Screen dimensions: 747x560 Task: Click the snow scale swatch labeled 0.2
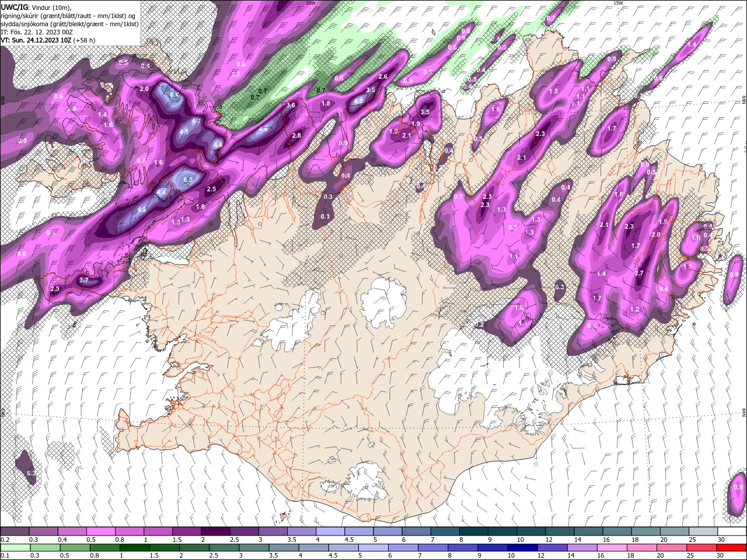(x=15, y=531)
